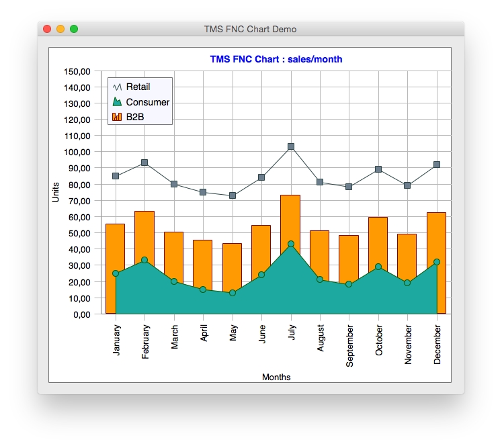
Task: Click the orange B2B bar for March
Action: (173, 256)
